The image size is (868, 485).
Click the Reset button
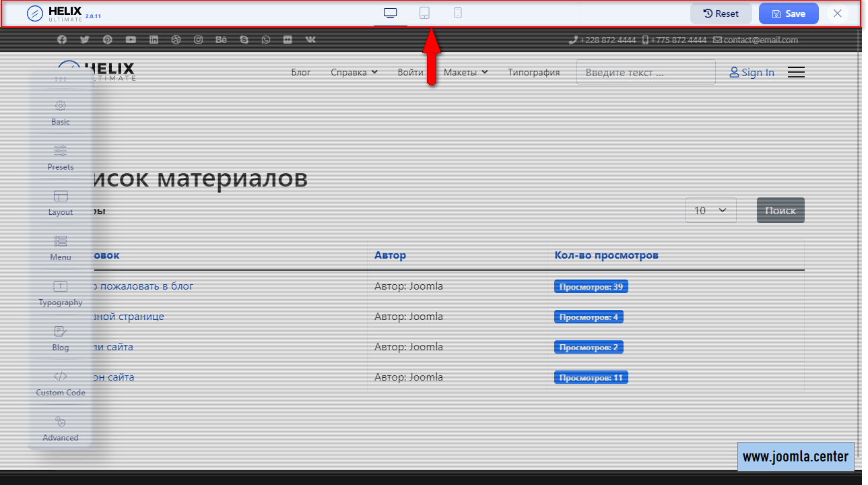point(721,13)
